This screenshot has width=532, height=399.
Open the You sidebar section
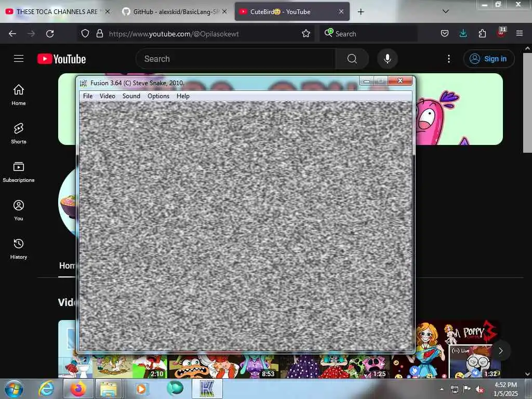pyautogui.click(x=19, y=210)
